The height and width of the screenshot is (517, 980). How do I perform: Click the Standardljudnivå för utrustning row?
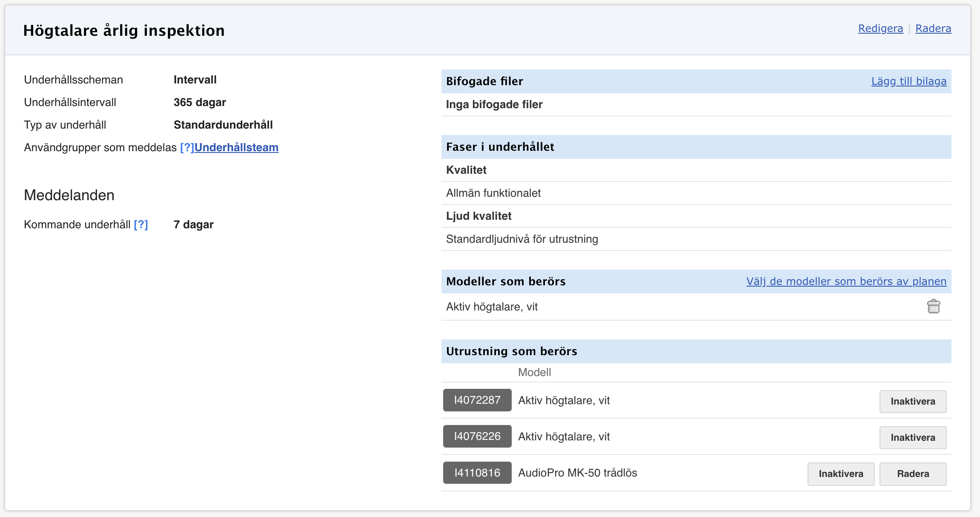point(522,239)
